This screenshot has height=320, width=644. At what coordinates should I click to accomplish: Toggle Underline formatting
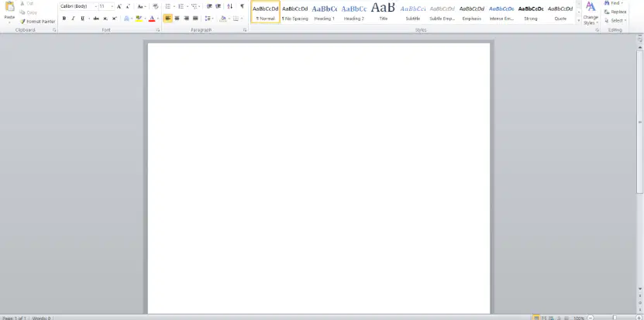(82, 19)
